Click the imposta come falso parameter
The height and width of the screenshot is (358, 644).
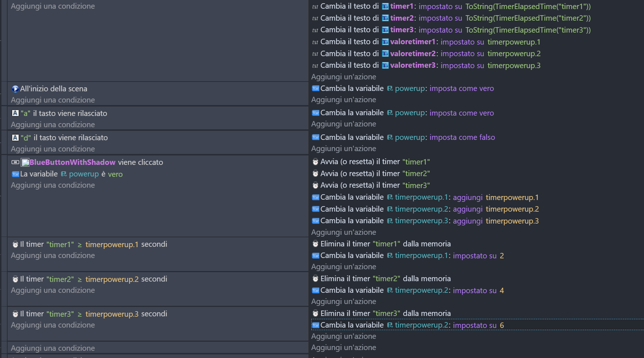click(462, 137)
